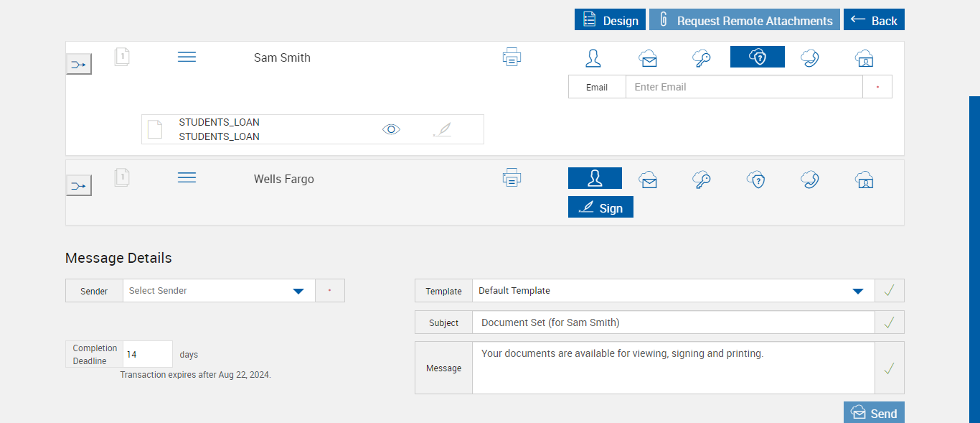This screenshot has width=980, height=423.
Task: Toggle signature quill for STUDENTS_LOAN document
Action: tap(443, 129)
